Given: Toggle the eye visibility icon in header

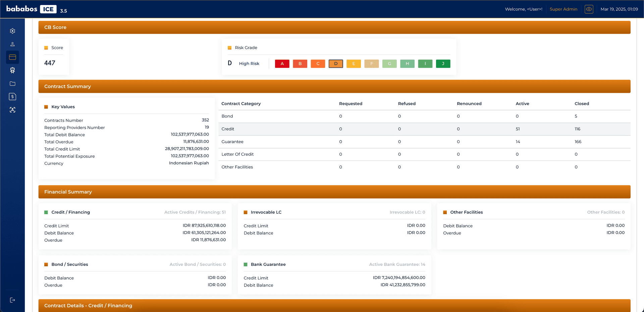Looking at the screenshot, I should coord(589,9).
